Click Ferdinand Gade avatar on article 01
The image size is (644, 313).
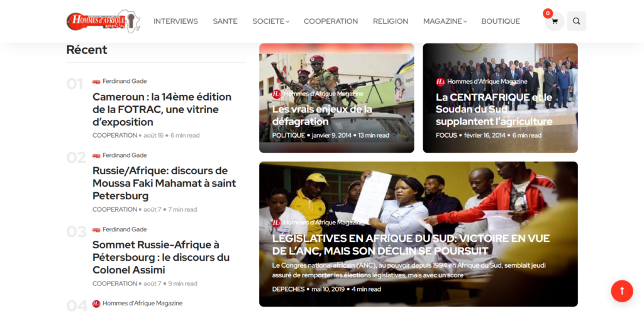click(96, 81)
